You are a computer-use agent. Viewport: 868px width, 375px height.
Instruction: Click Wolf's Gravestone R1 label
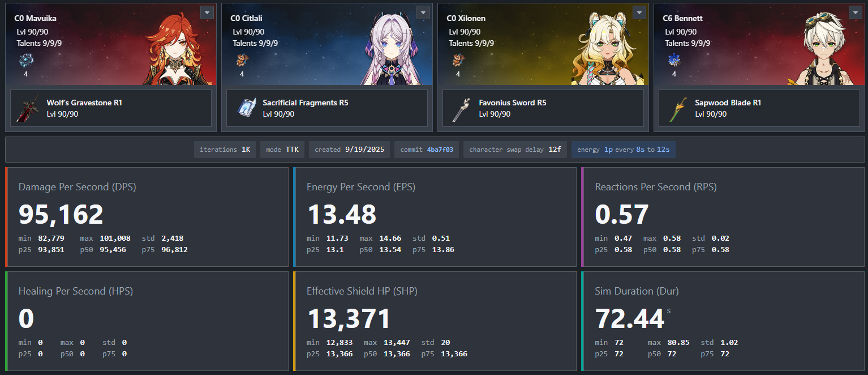(84, 103)
